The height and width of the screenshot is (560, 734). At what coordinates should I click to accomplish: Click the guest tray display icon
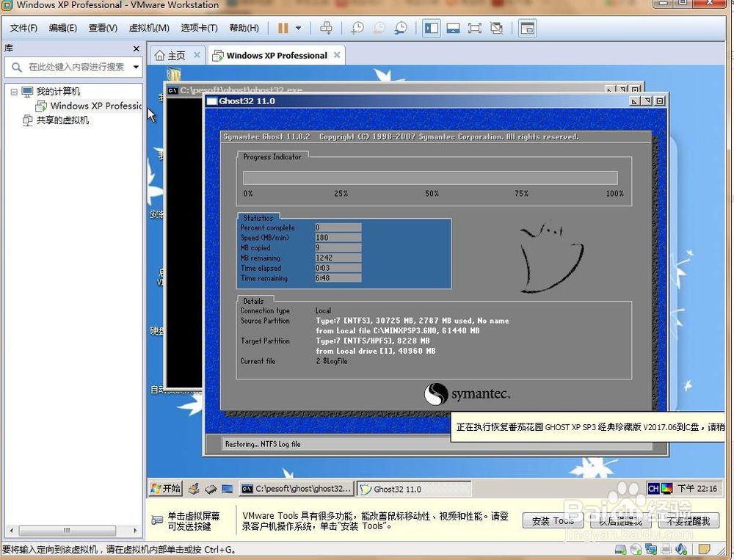[666, 489]
